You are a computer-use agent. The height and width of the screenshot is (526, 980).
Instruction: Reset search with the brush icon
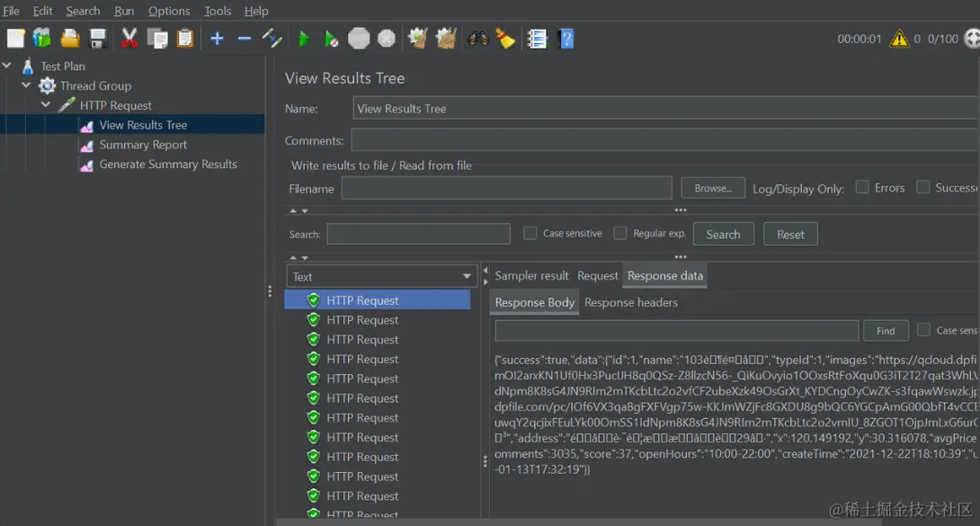tap(505, 39)
